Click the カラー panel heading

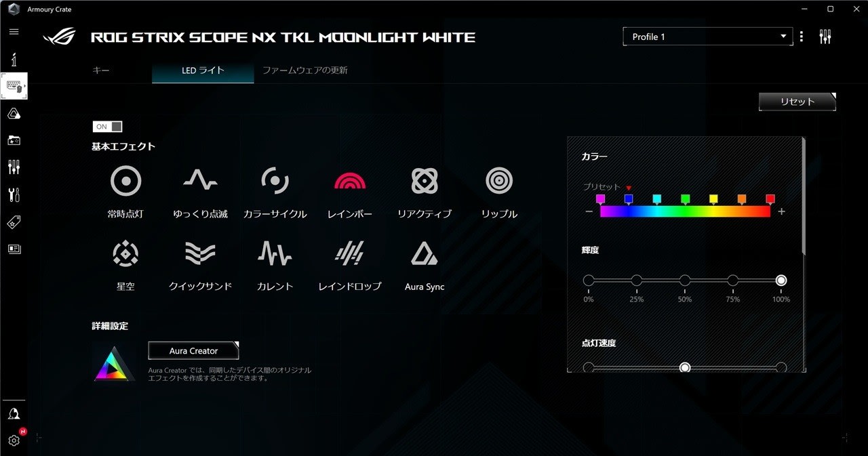[x=595, y=157]
